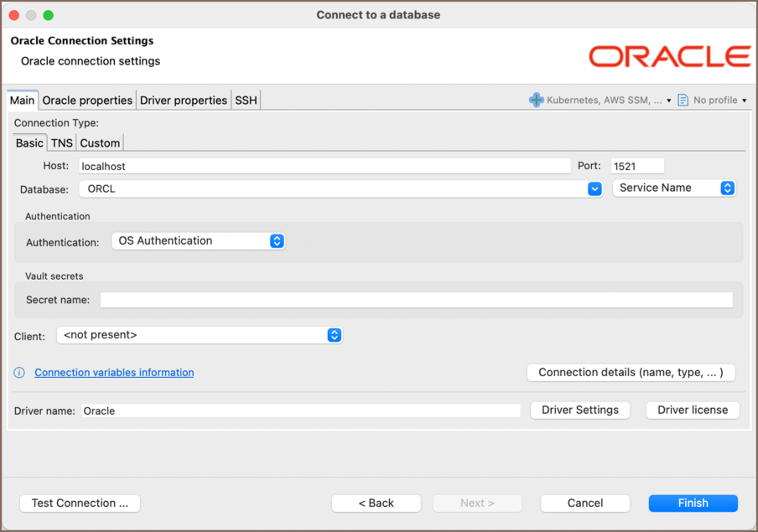The height and width of the screenshot is (532, 758).
Task: Click the Test Connection button
Action: click(x=80, y=503)
